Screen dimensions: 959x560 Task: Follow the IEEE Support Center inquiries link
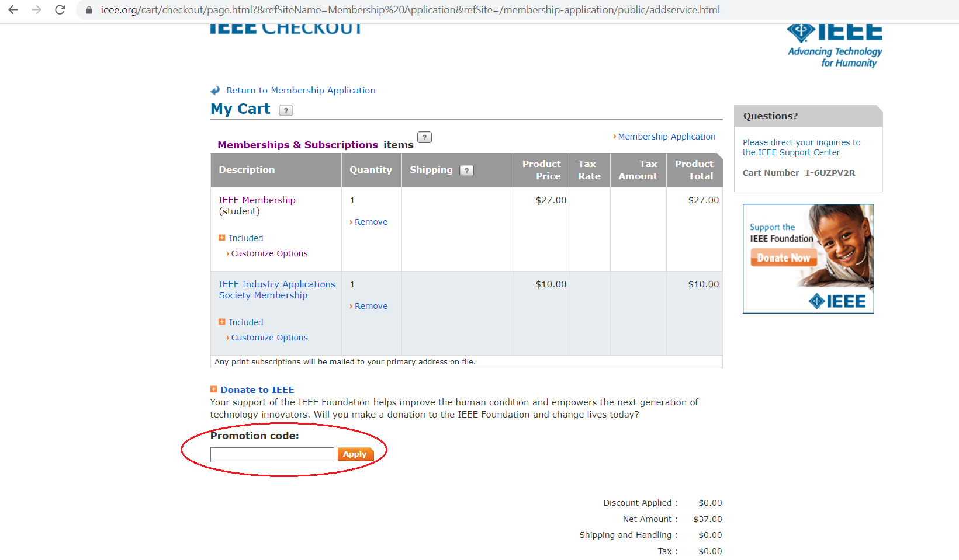(x=801, y=147)
